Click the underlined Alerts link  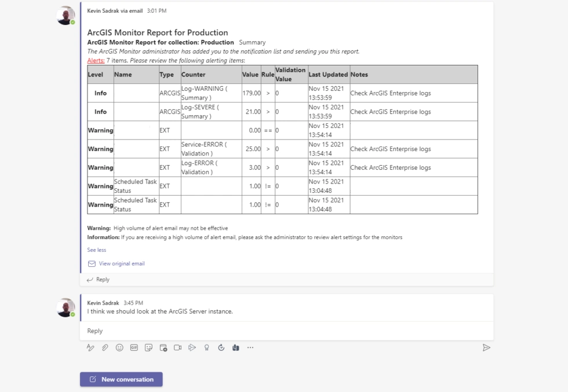[x=96, y=59]
